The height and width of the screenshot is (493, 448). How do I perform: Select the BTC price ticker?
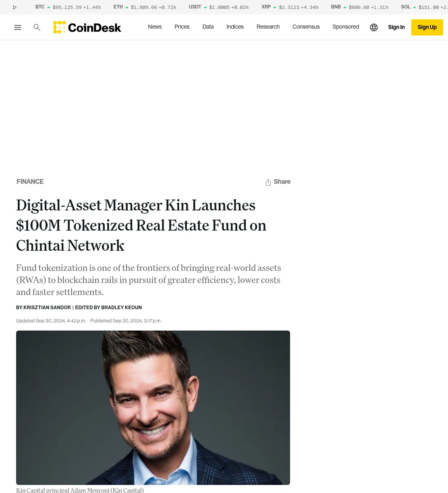(68, 7)
